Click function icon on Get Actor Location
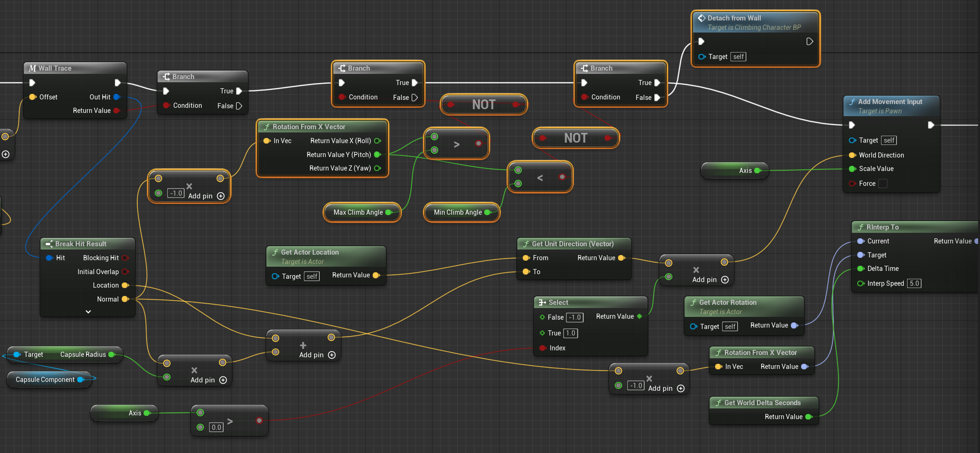This screenshot has width=980, height=453. pyautogui.click(x=275, y=252)
